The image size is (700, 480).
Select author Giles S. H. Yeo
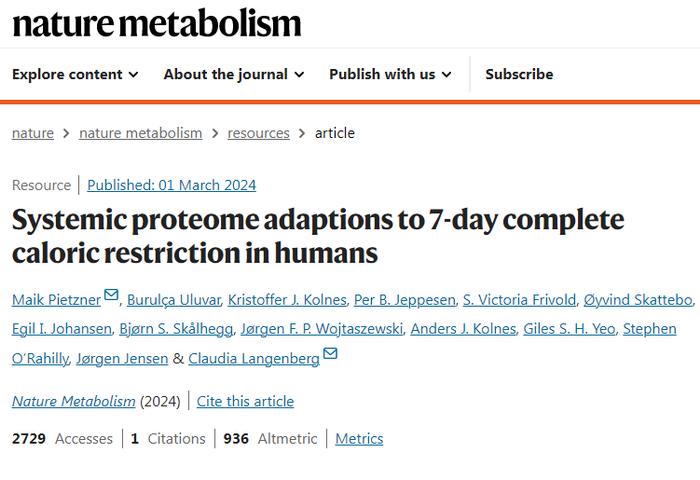click(x=569, y=329)
